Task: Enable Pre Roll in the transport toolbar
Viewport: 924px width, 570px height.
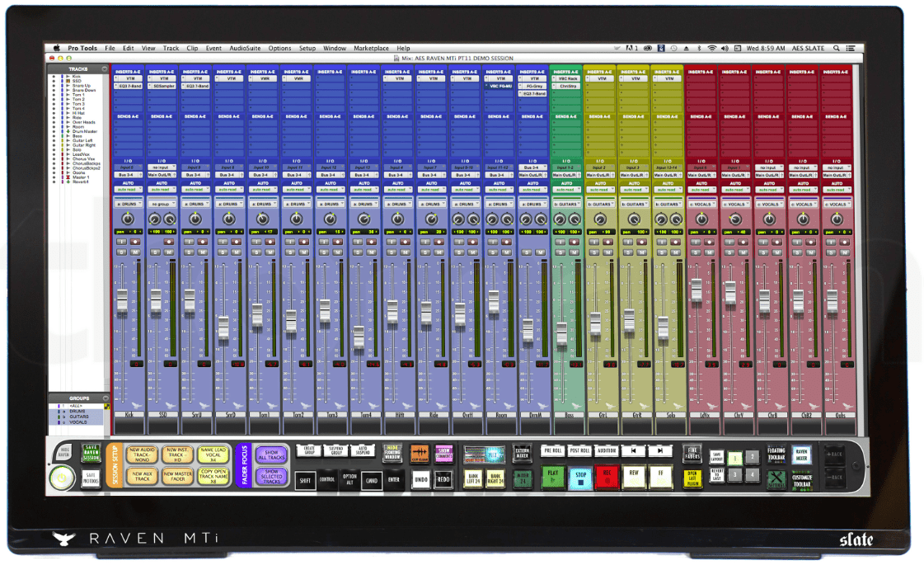Action: click(x=552, y=451)
